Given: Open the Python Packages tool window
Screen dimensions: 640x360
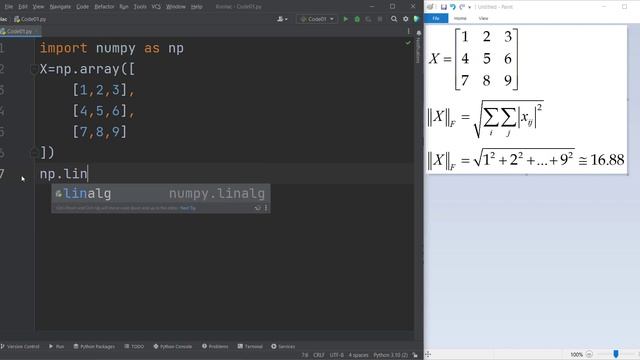Looking at the screenshot, I should click(x=94, y=347).
